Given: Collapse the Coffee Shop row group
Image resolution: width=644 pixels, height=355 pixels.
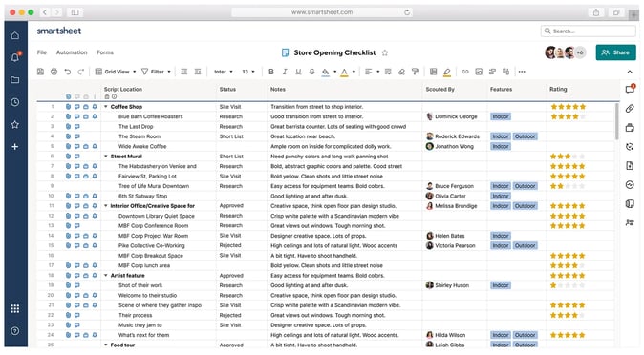Looking at the screenshot, I should [x=106, y=106].
